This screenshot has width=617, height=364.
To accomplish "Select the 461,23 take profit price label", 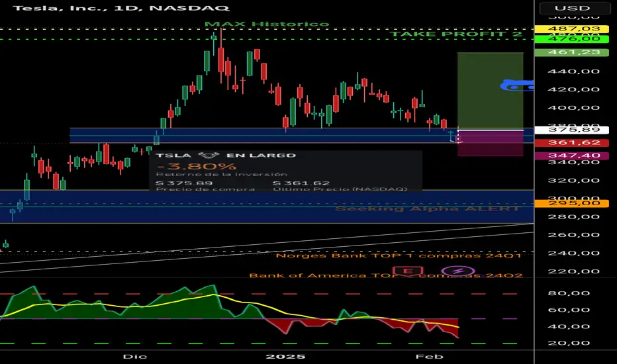I will (572, 52).
